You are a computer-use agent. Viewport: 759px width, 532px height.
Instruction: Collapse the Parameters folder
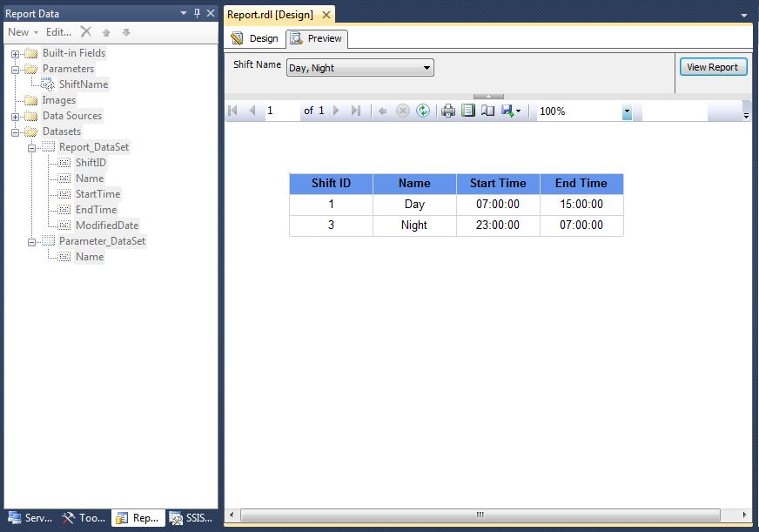[15, 70]
